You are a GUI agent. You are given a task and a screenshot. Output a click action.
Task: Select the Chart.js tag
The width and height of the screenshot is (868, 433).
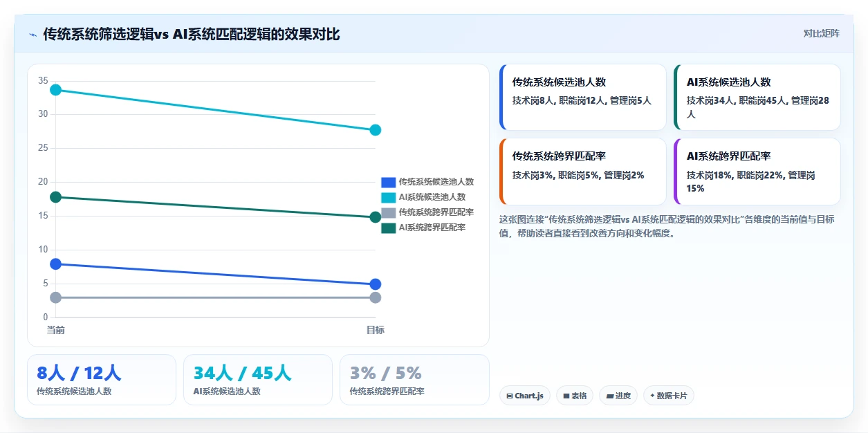pyautogui.click(x=525, y=396)
